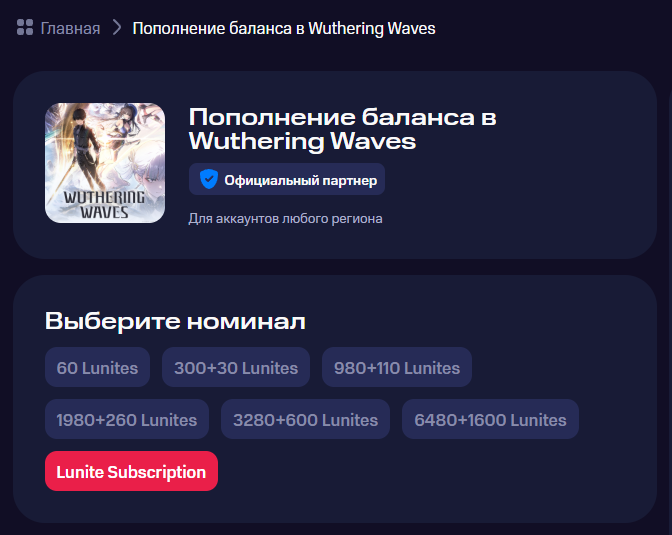This screenshot has width=672, height=535.
Task: Click the Выберите номинал section heading
Action: tap(175, 321)
